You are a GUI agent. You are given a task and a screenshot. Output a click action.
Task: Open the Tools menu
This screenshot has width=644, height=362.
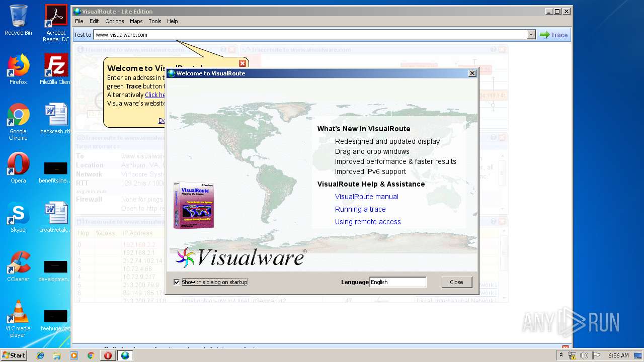pos(154,21)
